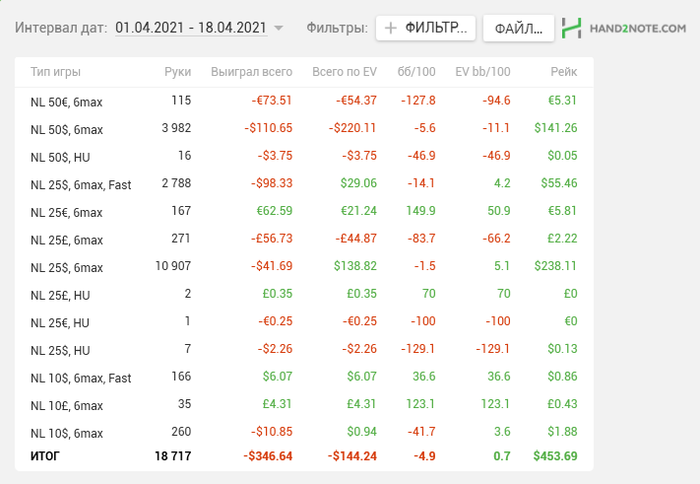
Task: Click winnings value -£56.73
Action: click(x=271, y=238)
